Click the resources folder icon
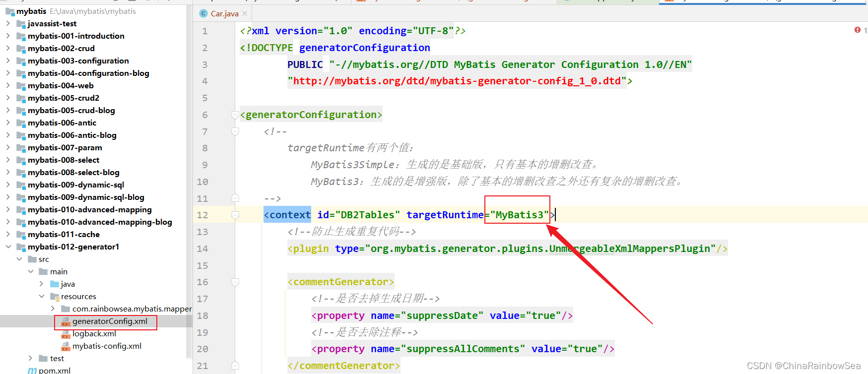 tap(55, 297)
